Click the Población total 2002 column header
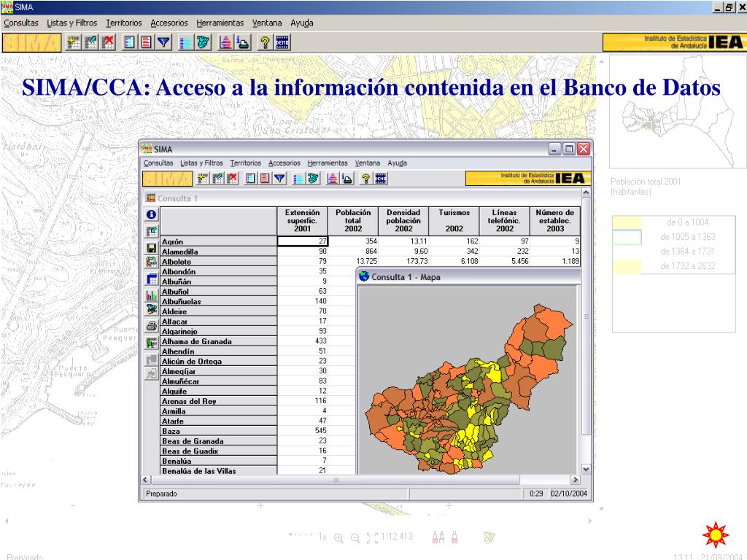 click(x=353, y=220)
